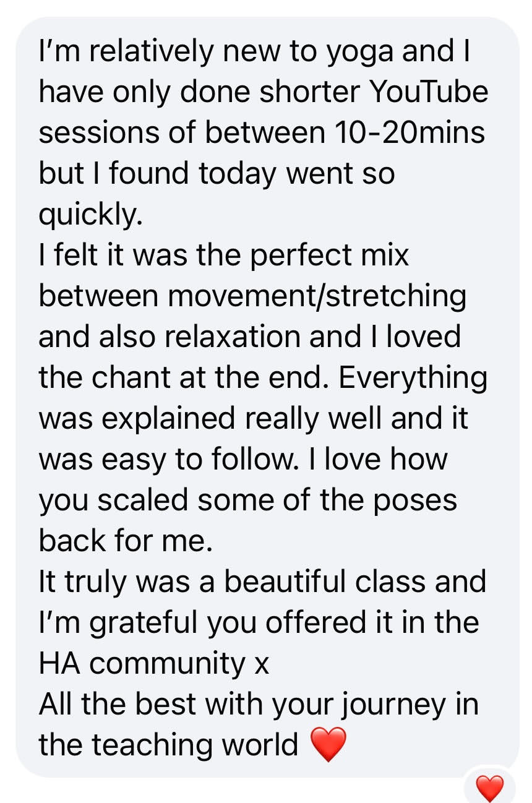Tap the word "grateful" in the message
532x803 pixels.
[144, 624]
